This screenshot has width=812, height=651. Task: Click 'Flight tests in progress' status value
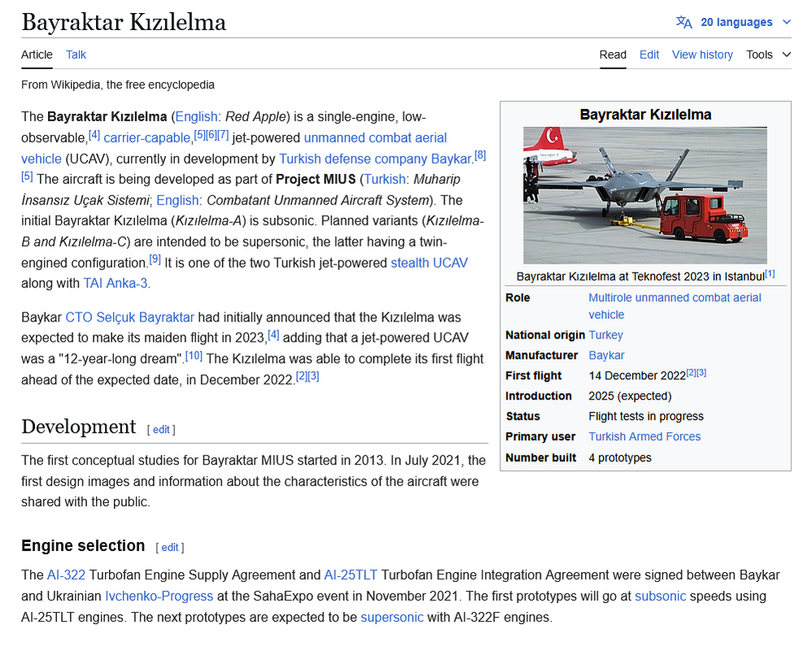tap(646, 417)
